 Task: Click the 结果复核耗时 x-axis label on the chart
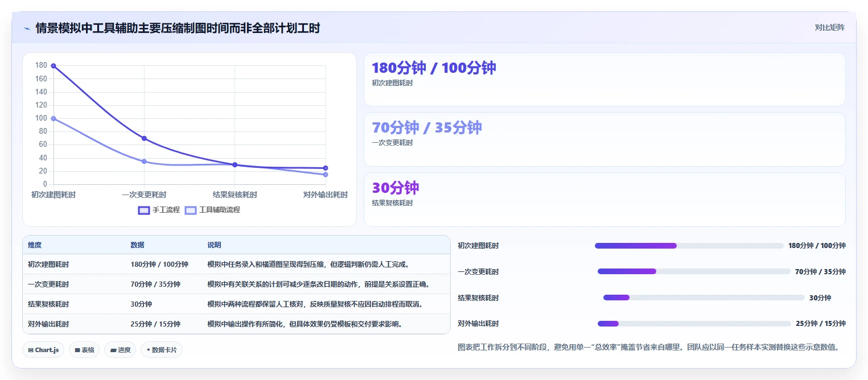coord(235,195)
